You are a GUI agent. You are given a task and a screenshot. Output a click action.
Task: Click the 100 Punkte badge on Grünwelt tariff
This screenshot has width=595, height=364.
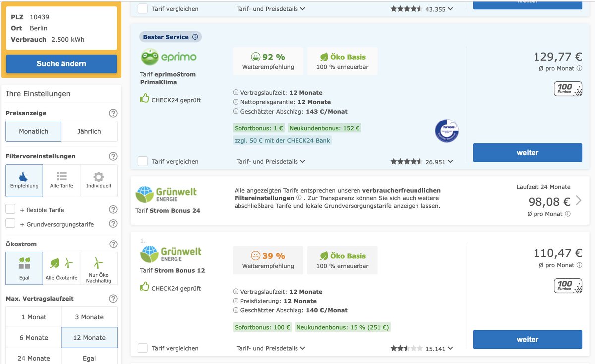tap(568, 286)
